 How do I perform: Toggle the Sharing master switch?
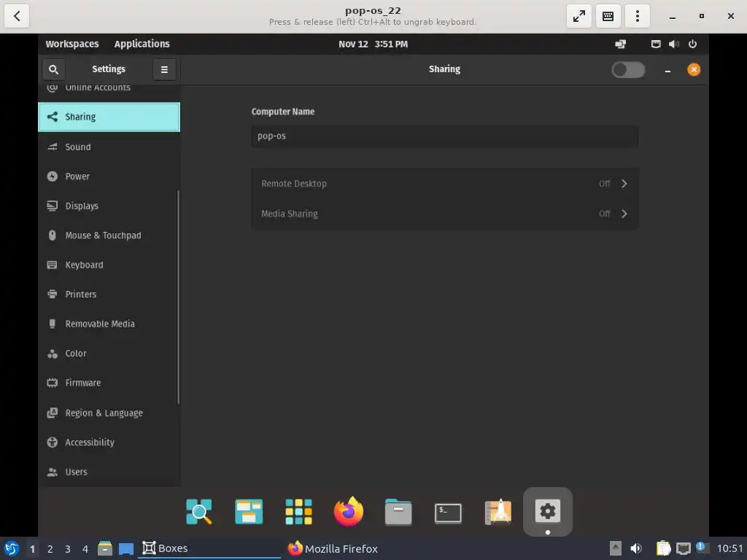coord(628,69)
